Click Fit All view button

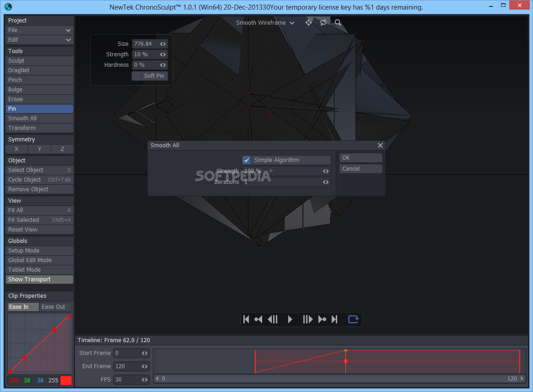tap(39, 210)
